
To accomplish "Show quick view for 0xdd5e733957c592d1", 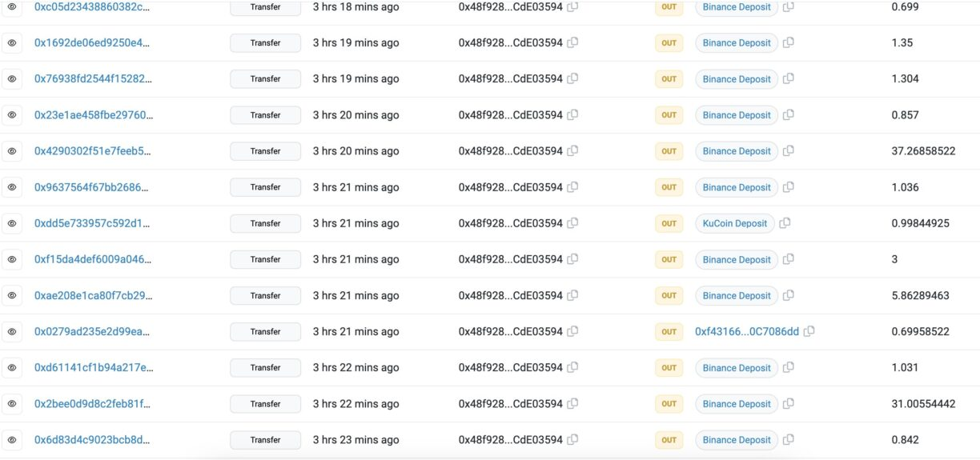I will click(x=12, y=223).
